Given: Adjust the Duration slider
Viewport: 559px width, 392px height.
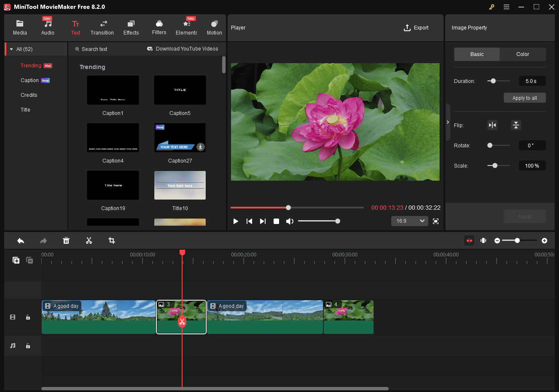Looking at the screenshot, I should [x=499, y=81].
